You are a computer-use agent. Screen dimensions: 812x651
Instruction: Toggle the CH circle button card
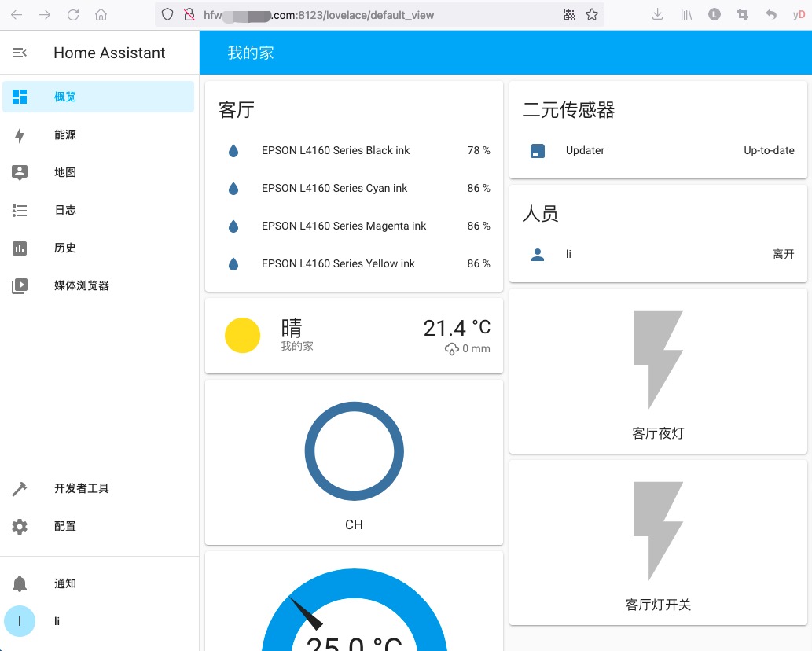(x=355, y=462)
